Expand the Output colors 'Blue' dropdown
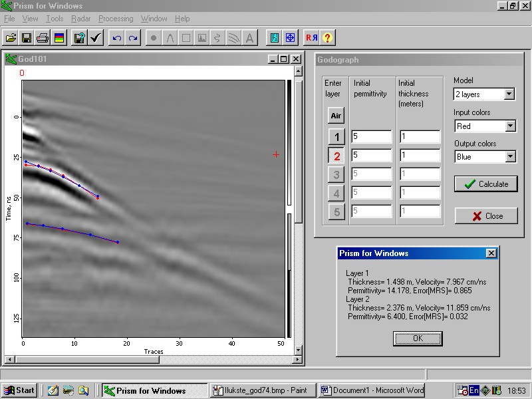The height and width of the screenshot is (399, 532). (510, 156)
